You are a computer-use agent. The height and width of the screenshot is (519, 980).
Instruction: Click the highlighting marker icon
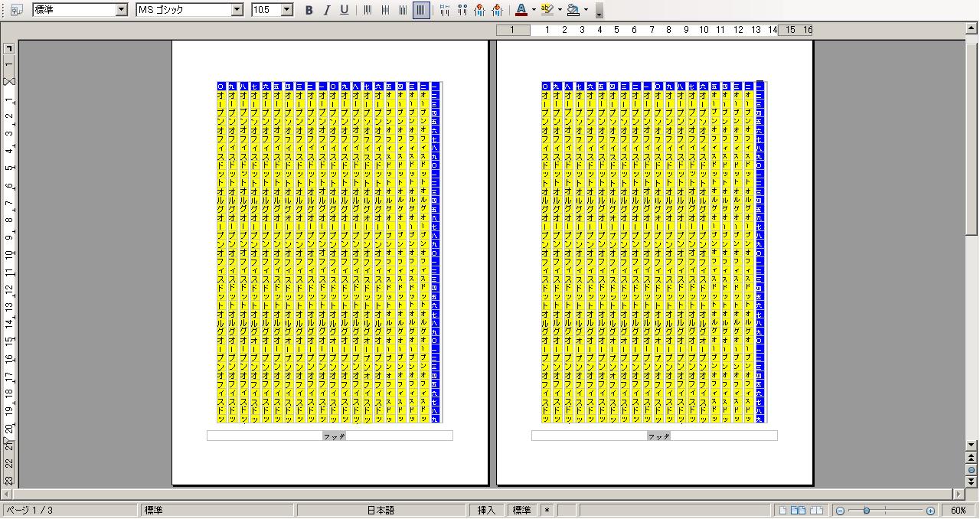click(546, 10)
